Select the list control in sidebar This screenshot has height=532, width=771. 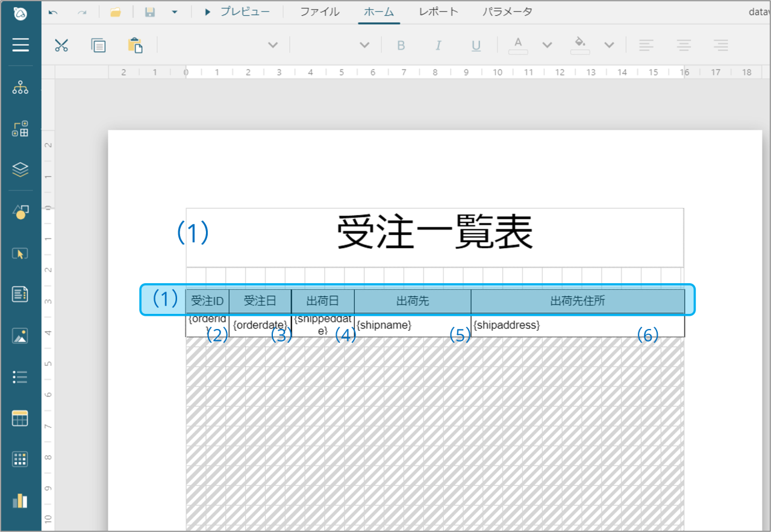click(x=20, y=377)
